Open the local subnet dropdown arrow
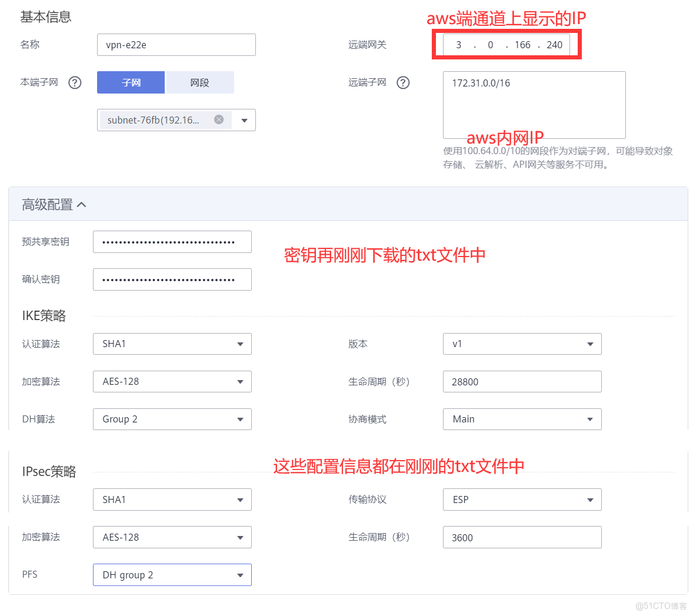This screenshot has height=616, width=693. [244, 120]
